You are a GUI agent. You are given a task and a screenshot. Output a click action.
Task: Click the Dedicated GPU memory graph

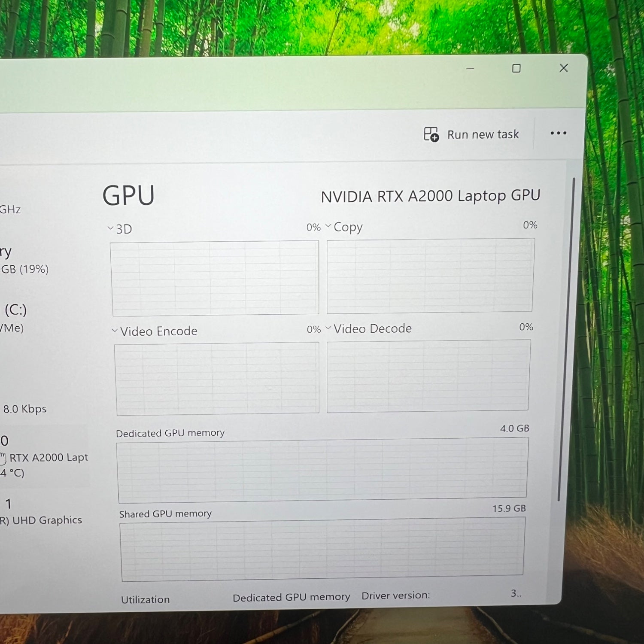coord(322,470)
